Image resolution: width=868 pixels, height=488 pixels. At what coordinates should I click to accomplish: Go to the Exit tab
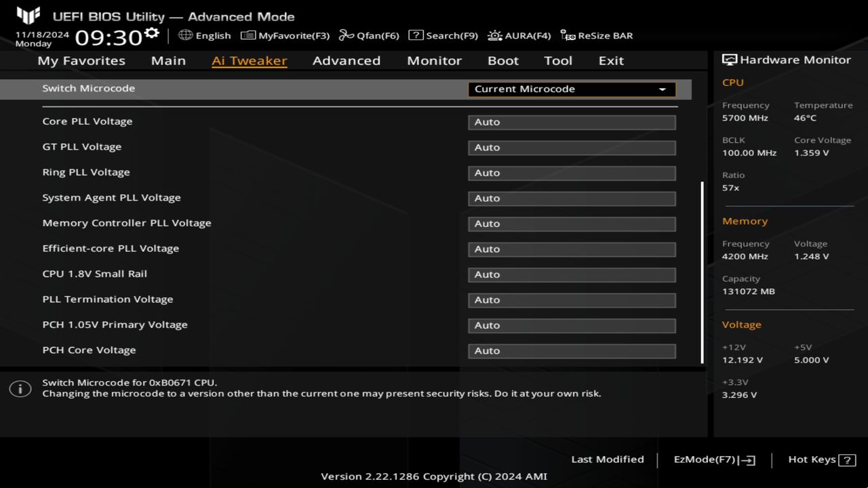click(x=611, y=60)
